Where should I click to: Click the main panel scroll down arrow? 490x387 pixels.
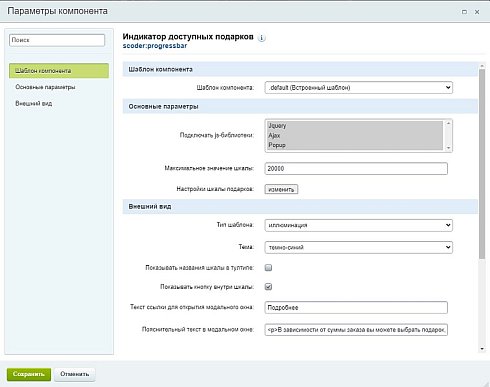click(482, 349)
